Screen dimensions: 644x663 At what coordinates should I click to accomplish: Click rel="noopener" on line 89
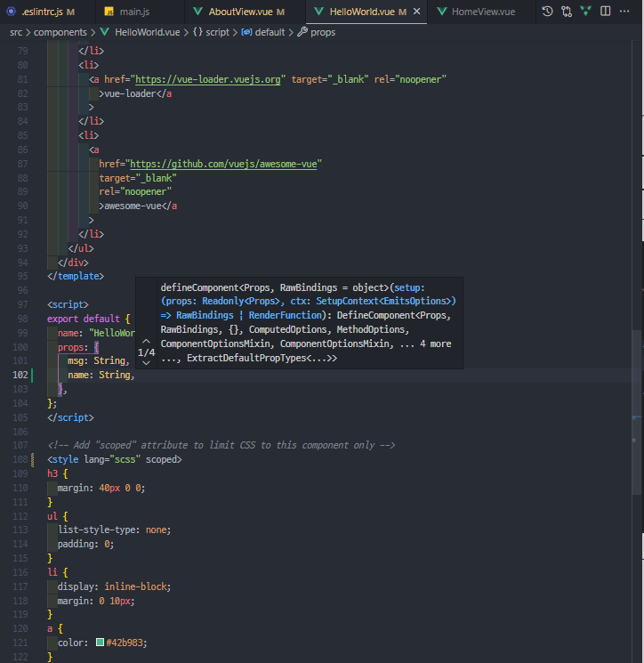click(135, 191)
